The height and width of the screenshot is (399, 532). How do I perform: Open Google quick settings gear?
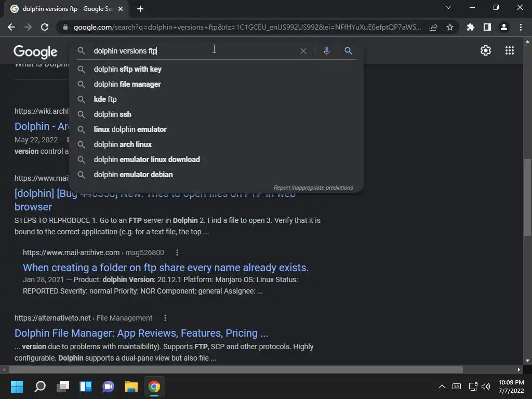pyautogui.click(x=486, y=50)
